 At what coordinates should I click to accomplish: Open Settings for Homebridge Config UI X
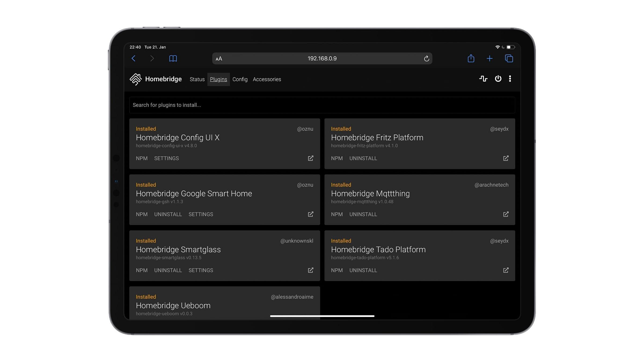(x=166, y=158)
